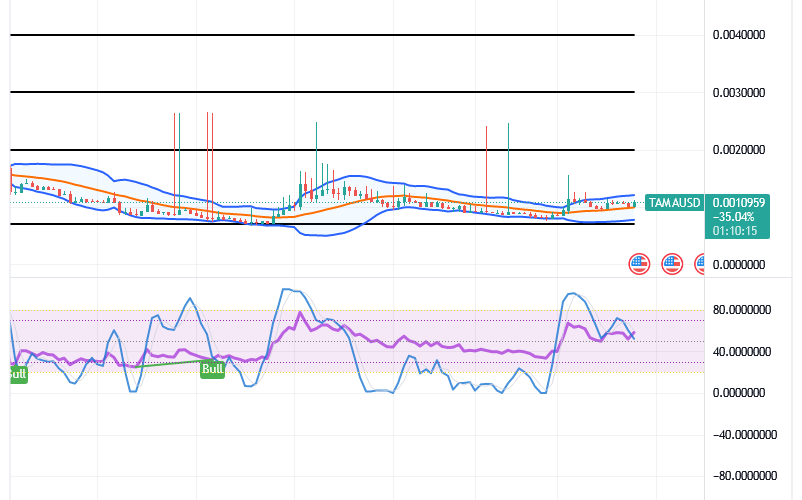This screenshot has height=500, width=802.
Task: Select the horizontal line at 0.0020000 level
Action: click(x=322, y=150)
